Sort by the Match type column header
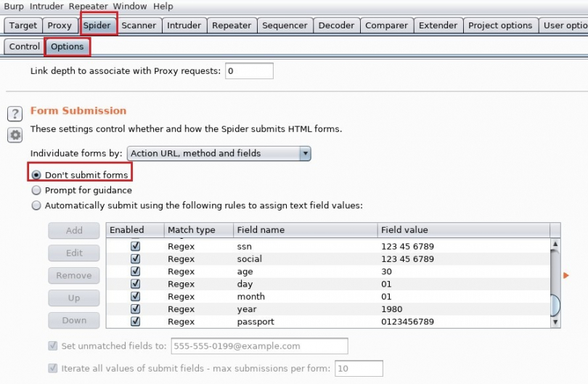 click(x=199, y=230)
